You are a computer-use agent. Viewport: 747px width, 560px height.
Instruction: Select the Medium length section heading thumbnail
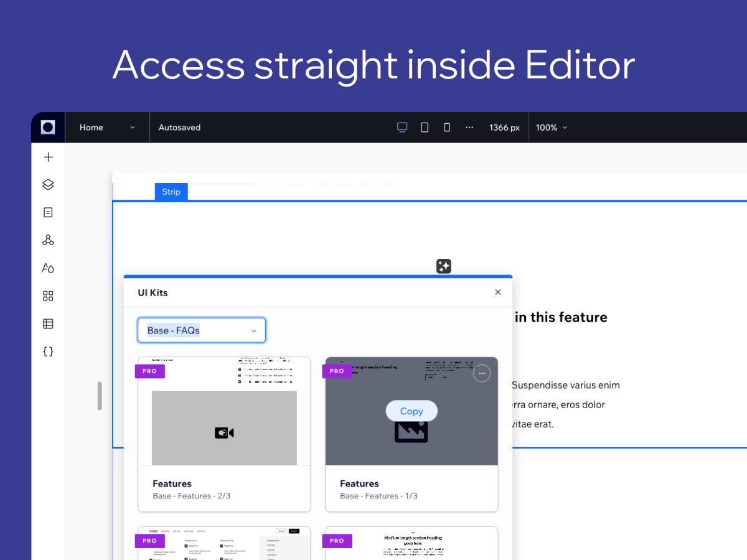pos(411,543)
